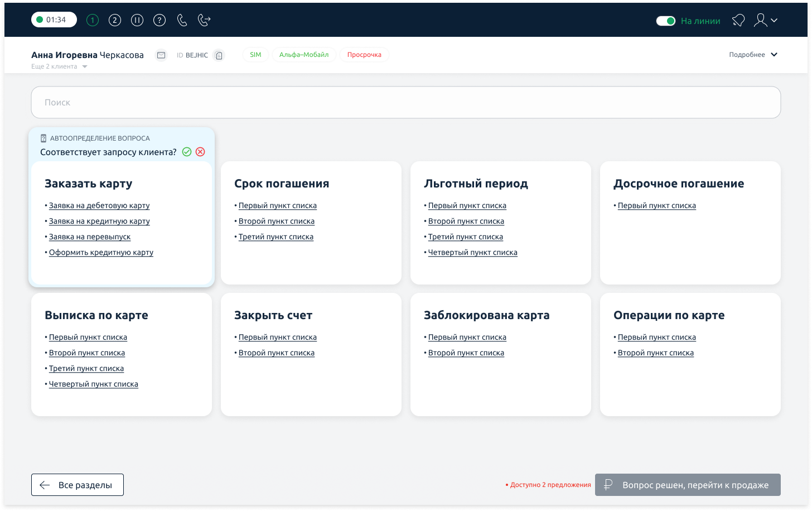Viewport: 812px width, 511px height.
Task: Click the notification bell icon
Action: (738, 21)
